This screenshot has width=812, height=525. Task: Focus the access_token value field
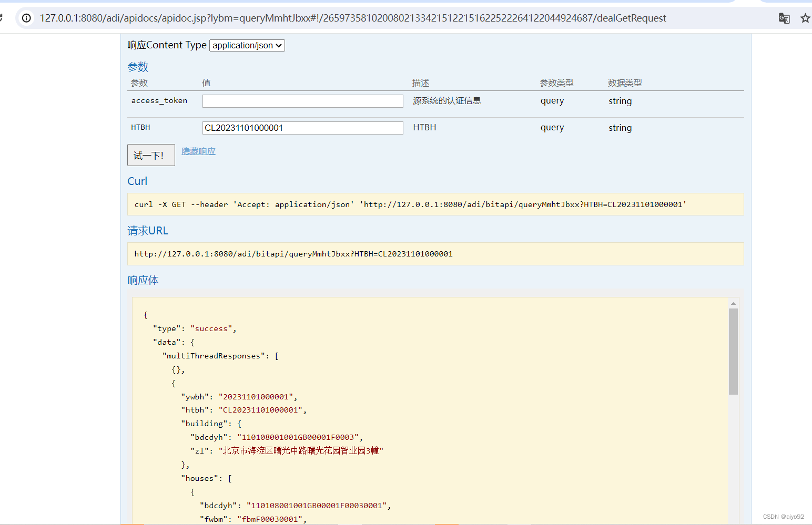pos(303,101)
